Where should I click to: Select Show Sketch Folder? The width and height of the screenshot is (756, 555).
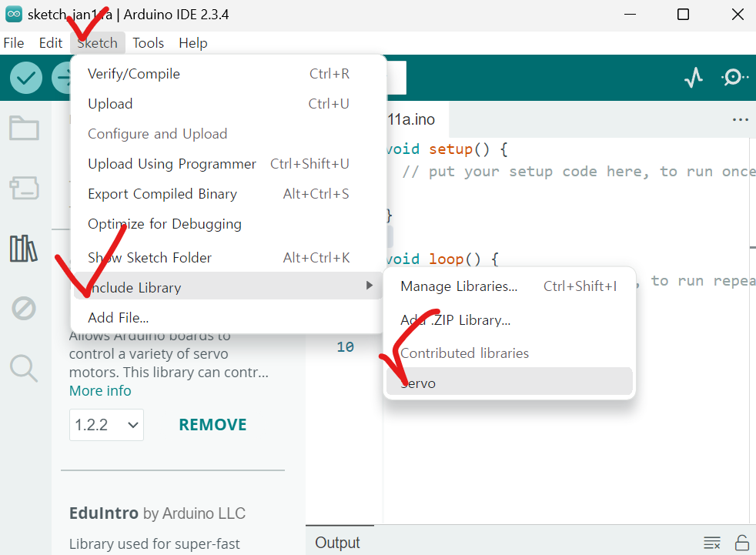pyautogui.click(x=228, y=258)
